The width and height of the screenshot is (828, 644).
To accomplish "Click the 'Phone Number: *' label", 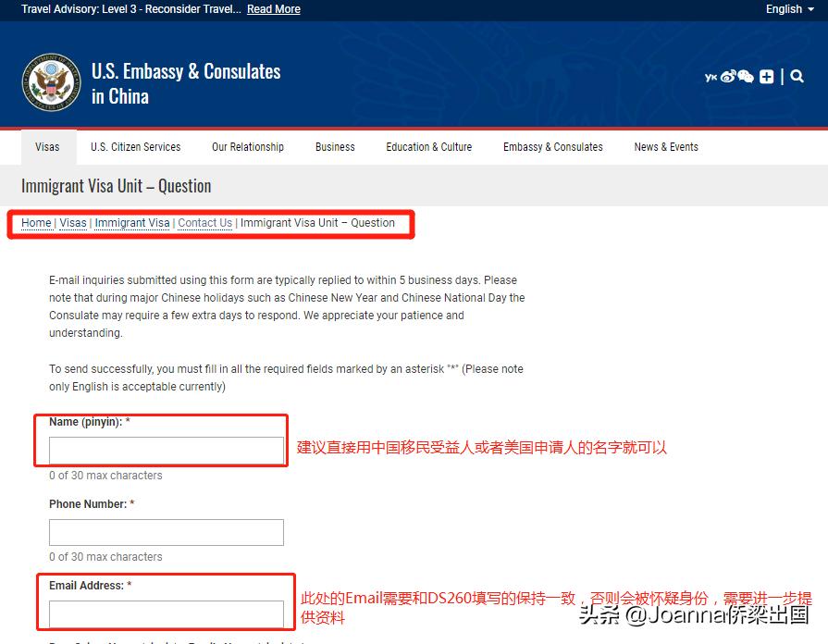I will 92,504.
